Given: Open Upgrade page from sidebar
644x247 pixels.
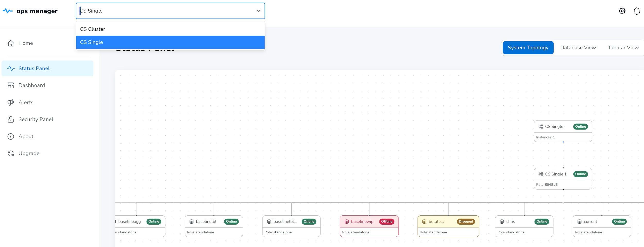Looking at the screenshot, I should click(47, 153).
